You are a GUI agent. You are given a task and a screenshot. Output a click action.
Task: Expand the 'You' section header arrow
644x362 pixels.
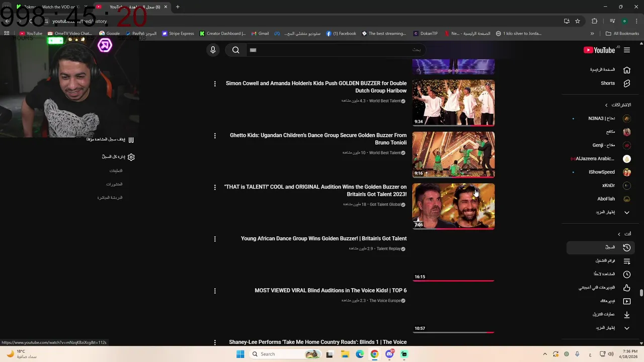[619, 234]
